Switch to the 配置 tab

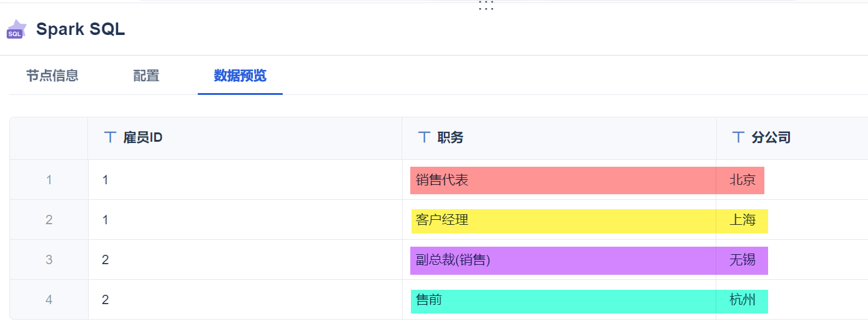[146, 76]
